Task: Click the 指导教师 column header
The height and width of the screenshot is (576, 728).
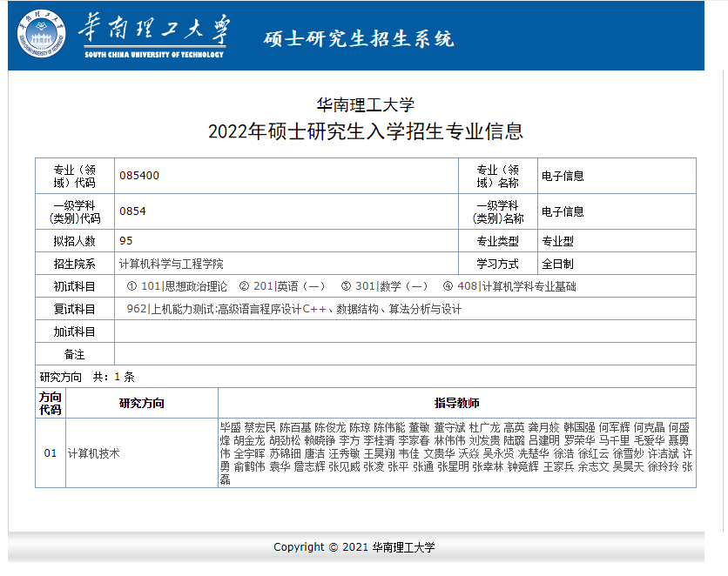Action: [457, 403]
